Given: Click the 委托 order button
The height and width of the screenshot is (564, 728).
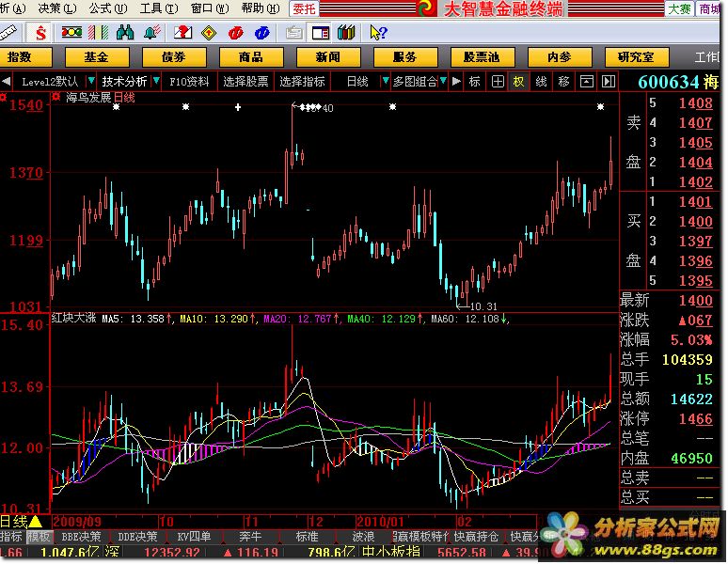Looking at the screenshot, I should click(304, 8).
